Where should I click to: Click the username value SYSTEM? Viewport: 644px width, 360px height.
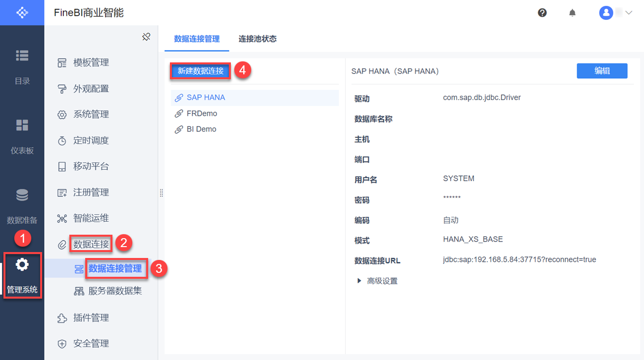pos(459,178)
